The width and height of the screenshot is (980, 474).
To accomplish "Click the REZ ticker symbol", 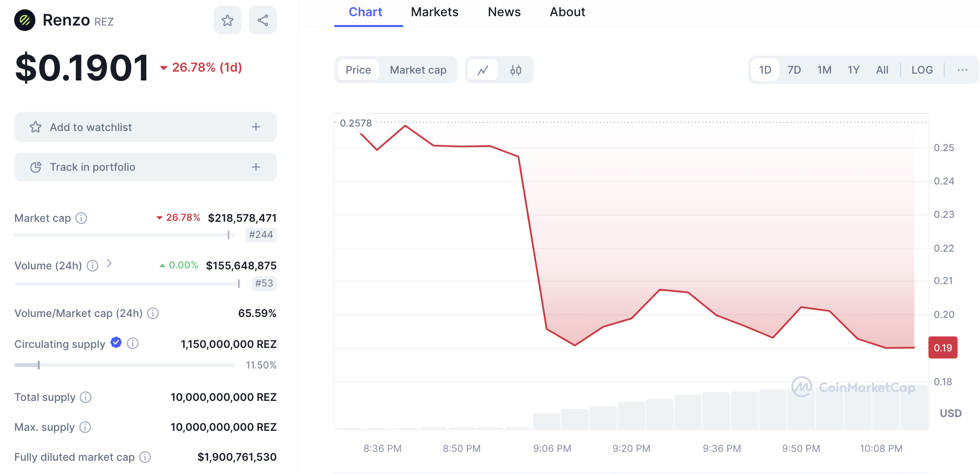I will 104,22.
